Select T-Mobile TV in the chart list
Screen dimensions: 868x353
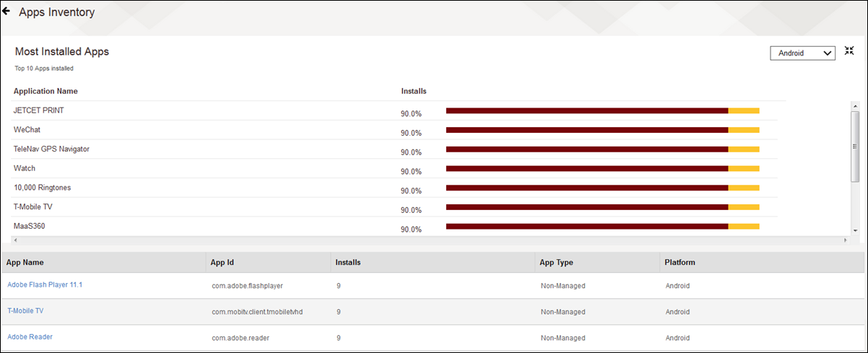[33, 207]
